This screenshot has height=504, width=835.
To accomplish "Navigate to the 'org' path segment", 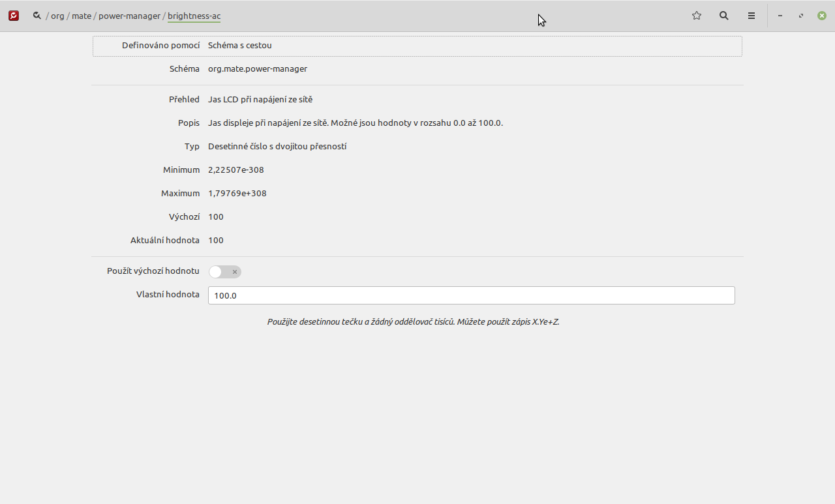I will 57,16.
